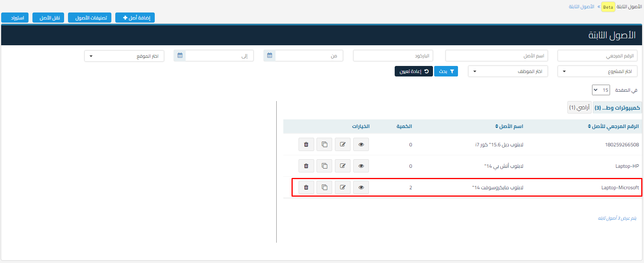644x263 pixels.
Task: Open the 'اختر الموقع' location dropdown
Action: [124, 56]
